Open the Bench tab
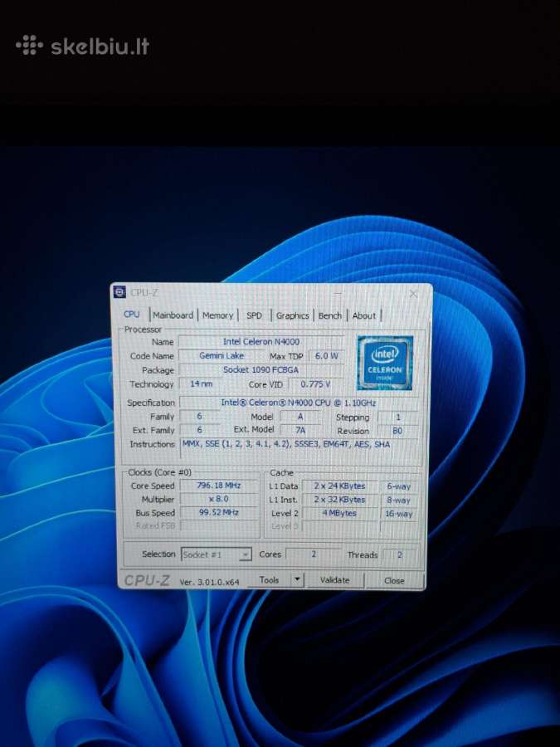The height and width of the screenshot is (747, 560). coord(330,315)
